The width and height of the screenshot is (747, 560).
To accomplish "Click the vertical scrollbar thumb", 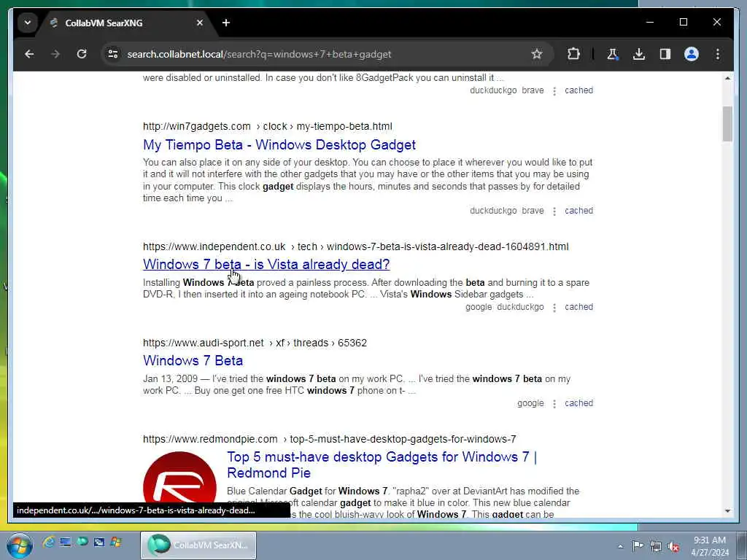I will pyautogui.click(x=727, y=124).
